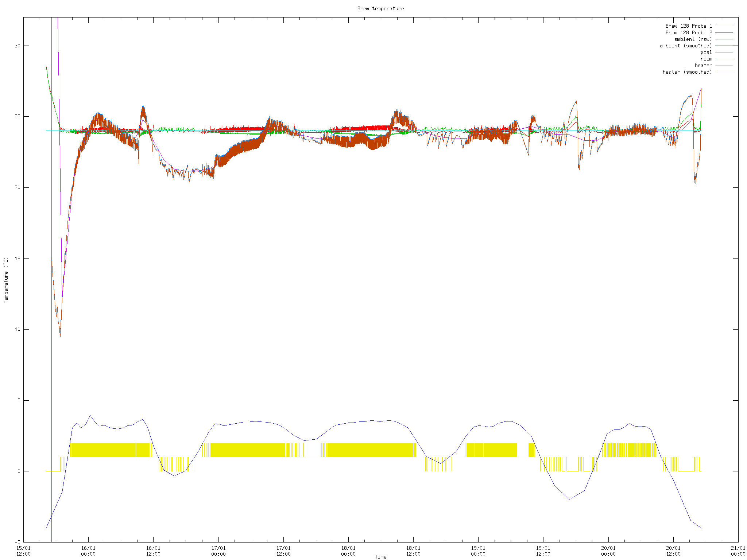
Task: Click the x-axis label '16/01 00:00'
Action: point(88,551)
